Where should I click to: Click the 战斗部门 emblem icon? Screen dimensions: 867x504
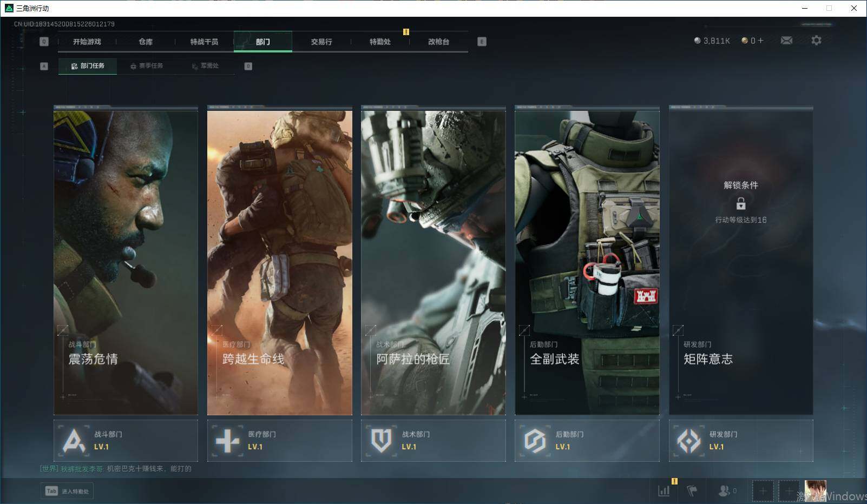point(74,441)
